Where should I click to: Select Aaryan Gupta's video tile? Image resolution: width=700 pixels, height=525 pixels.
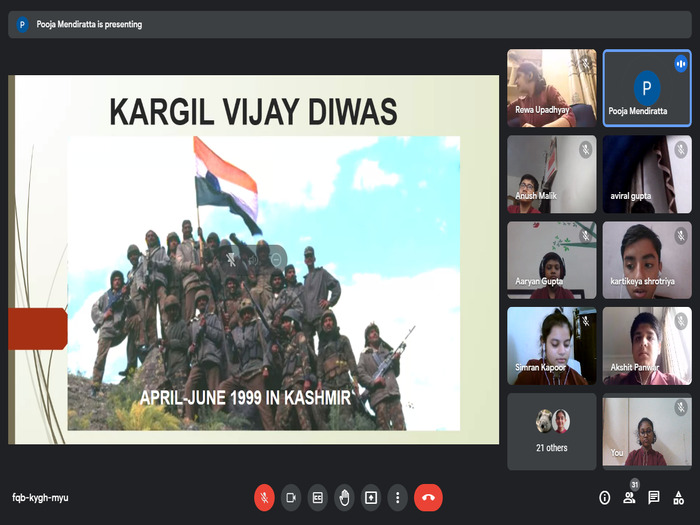[x=551, y=260]
